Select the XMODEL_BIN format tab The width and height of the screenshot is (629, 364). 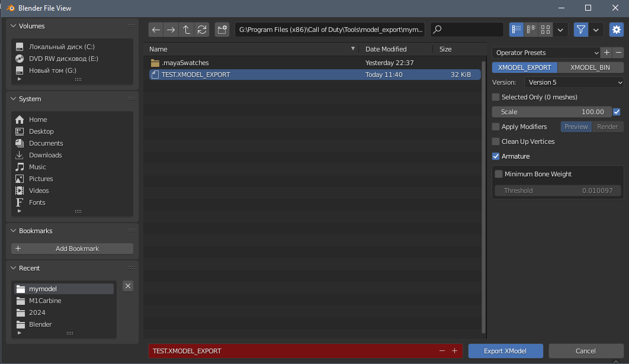pos(591,67)
